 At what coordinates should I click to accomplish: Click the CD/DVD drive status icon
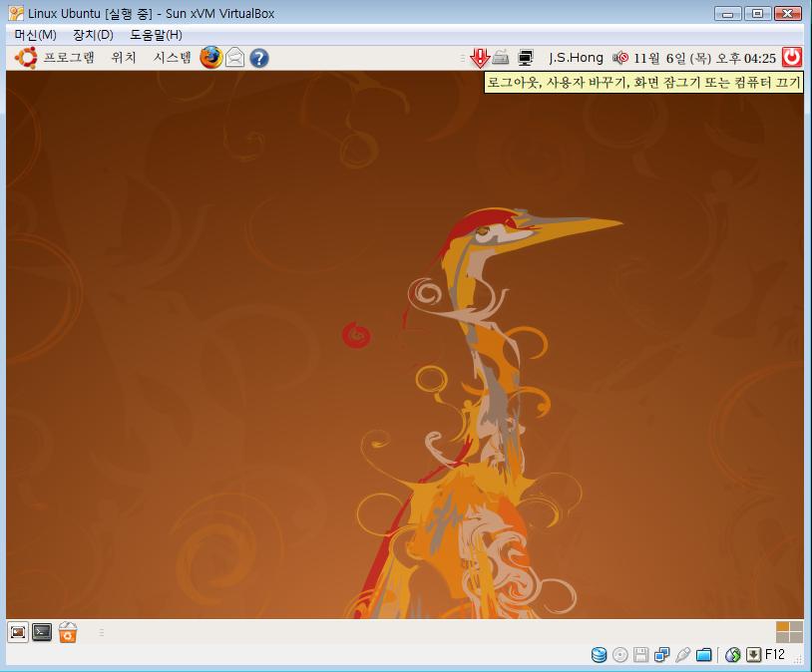(x=619, y=655)
